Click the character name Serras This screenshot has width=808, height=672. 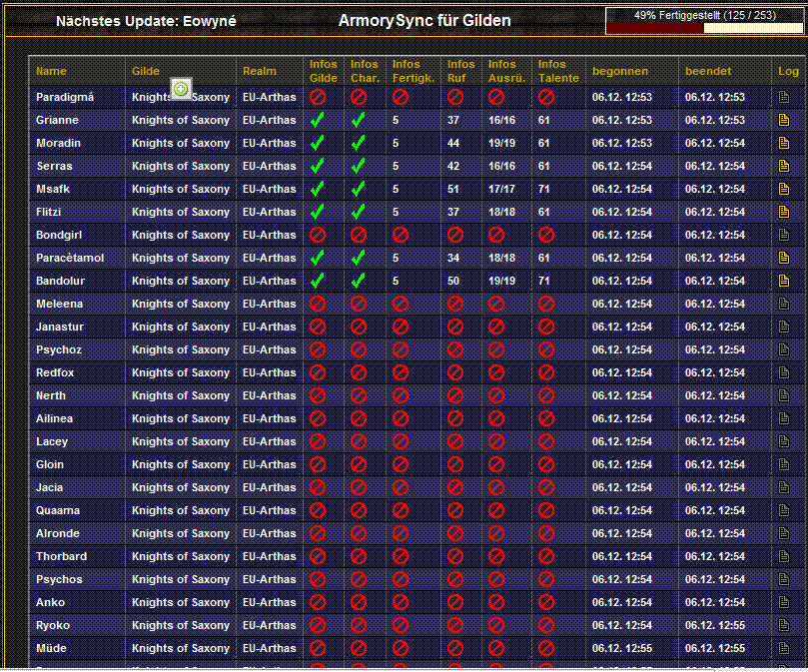(x=54, y=166)
